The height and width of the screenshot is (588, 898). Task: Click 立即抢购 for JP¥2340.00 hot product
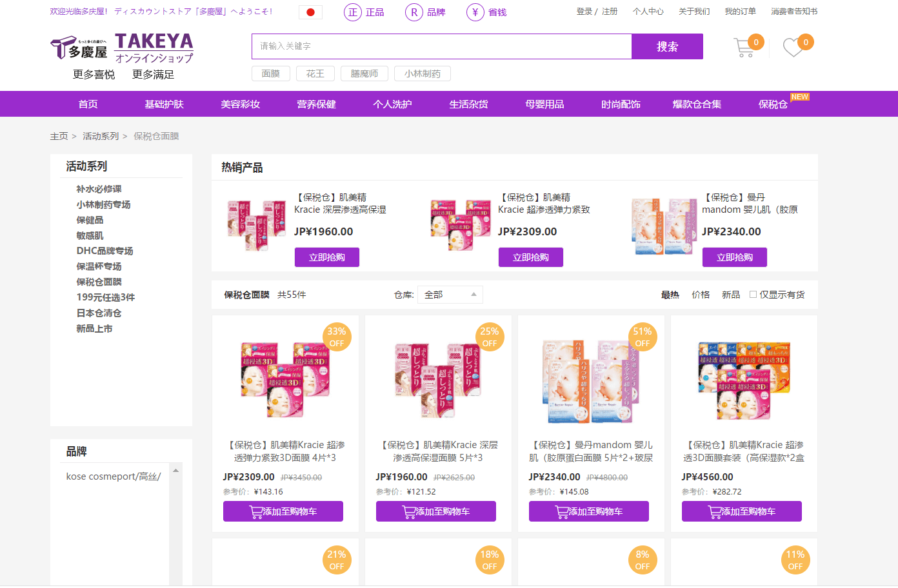click(x=735, y=257)
